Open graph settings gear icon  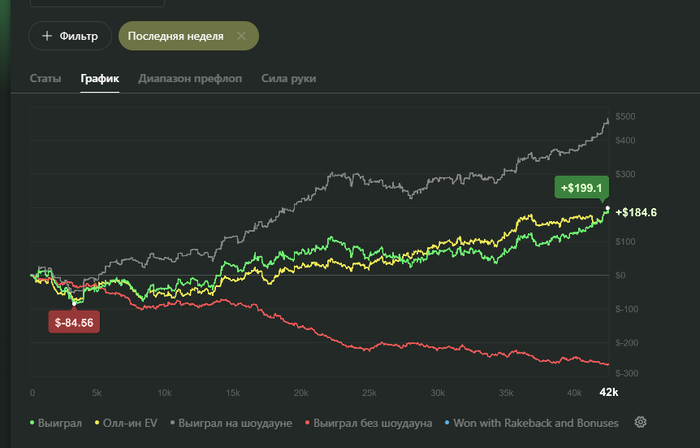point(641,422)
